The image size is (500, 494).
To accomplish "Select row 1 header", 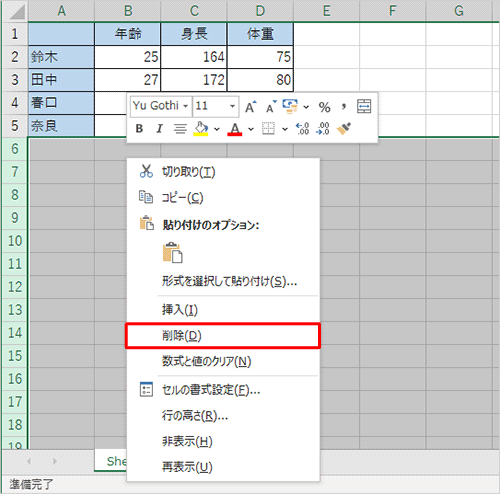I will (x=15, y=34).
